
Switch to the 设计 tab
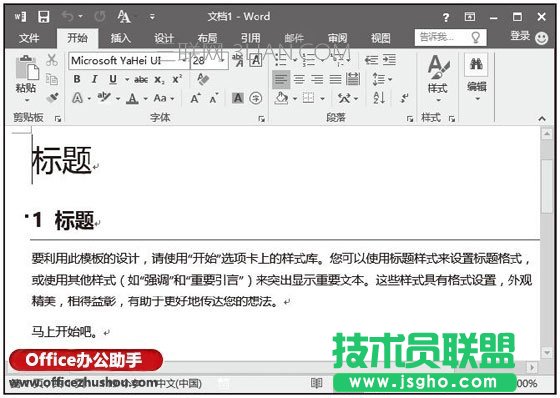click(164, 38)
